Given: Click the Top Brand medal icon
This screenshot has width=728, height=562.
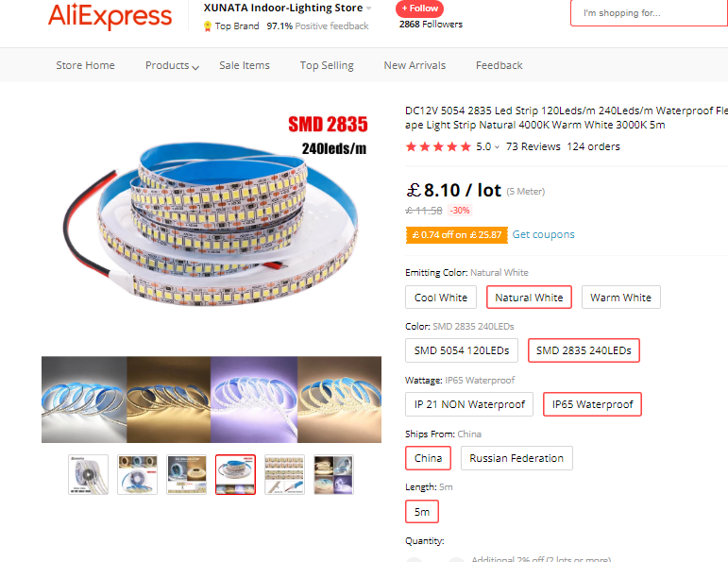Looking at the screenshot, I should click(208, 26).
